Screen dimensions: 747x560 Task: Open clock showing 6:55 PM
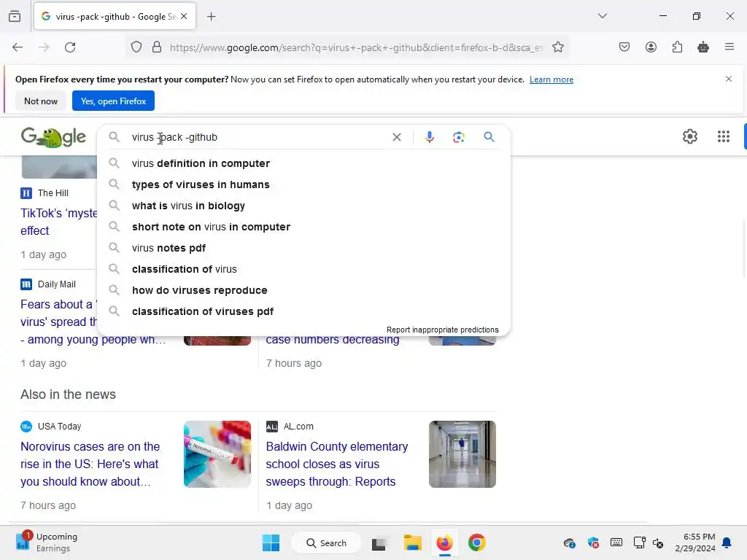pos(695,542)
